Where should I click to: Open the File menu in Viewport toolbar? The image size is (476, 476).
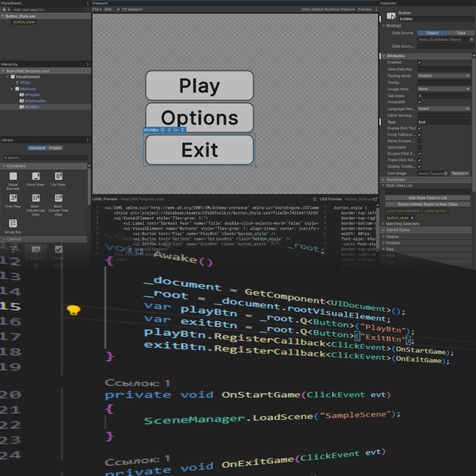pyautogui.click(x=97, y=9)
